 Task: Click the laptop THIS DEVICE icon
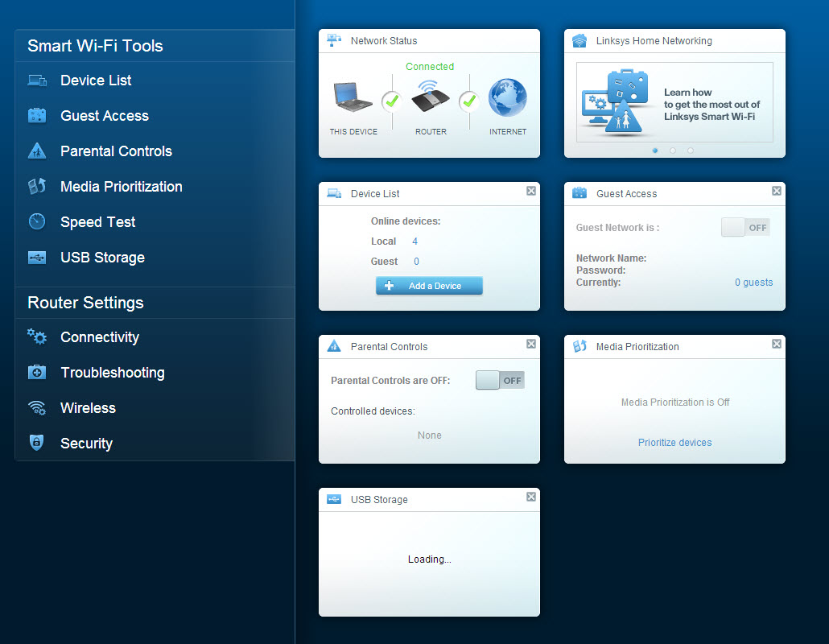coord(353,97)
